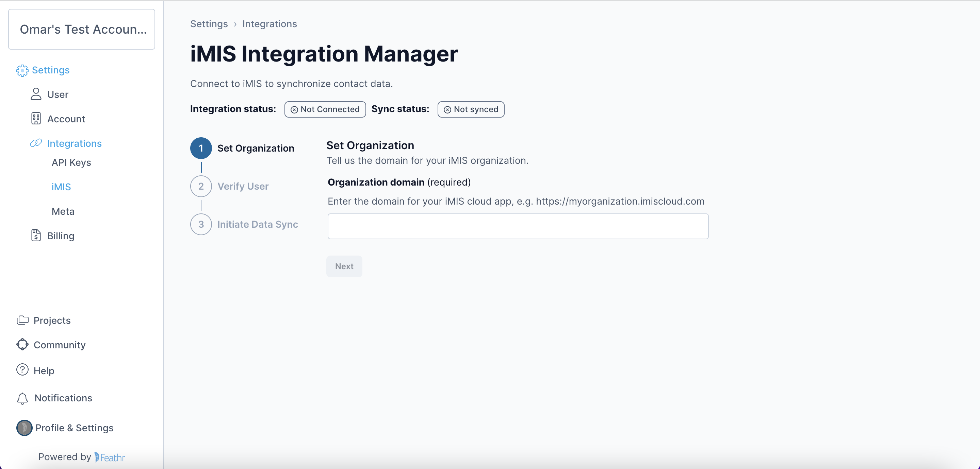Select step 1 Set Organization circle
This screenshot has width=980, height=469.
[200, 148]
